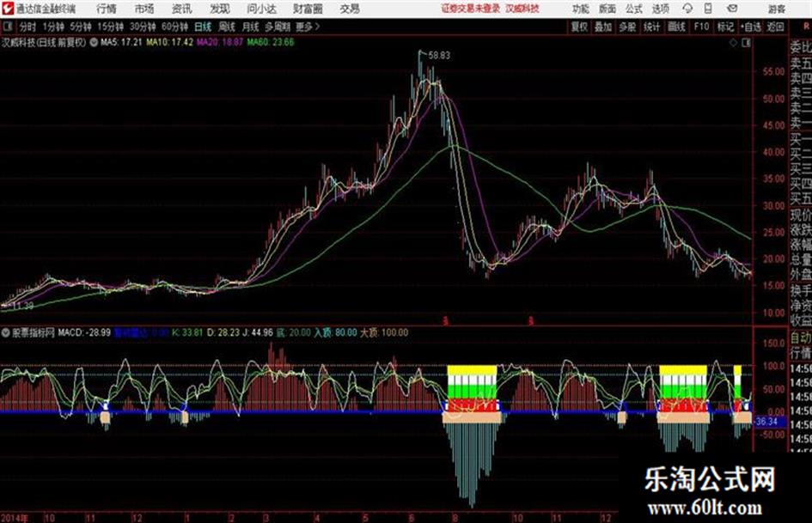Screen dimensions: 812x523
Task: Click the 复权 toolbar button
Action: pyautogui.click(x=579, y=27)
